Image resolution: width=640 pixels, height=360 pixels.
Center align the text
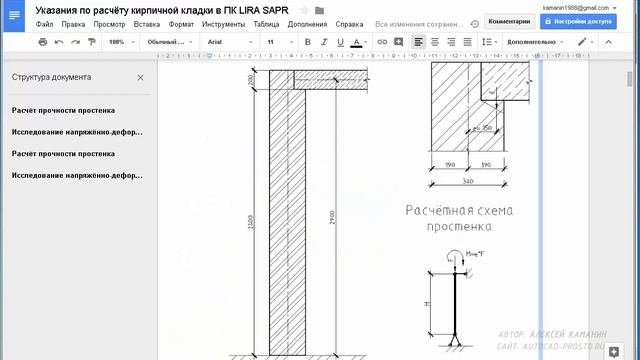(x=435, y=42)
